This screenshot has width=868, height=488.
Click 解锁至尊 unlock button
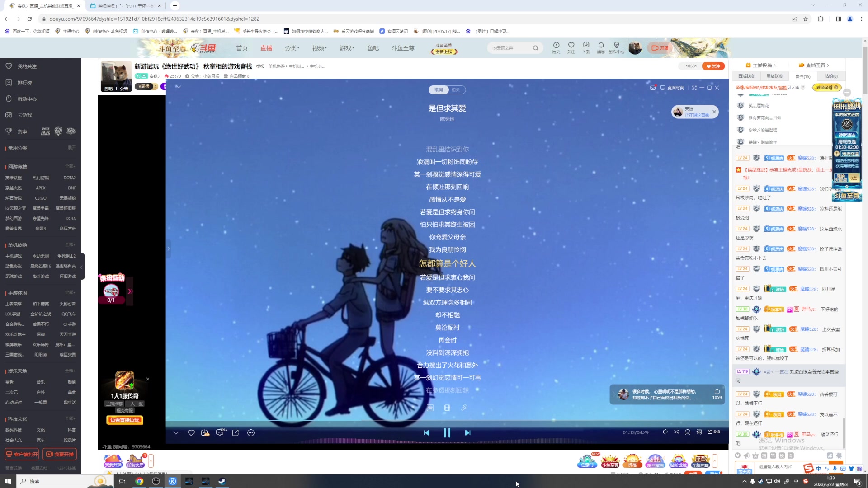coord(827,88)
